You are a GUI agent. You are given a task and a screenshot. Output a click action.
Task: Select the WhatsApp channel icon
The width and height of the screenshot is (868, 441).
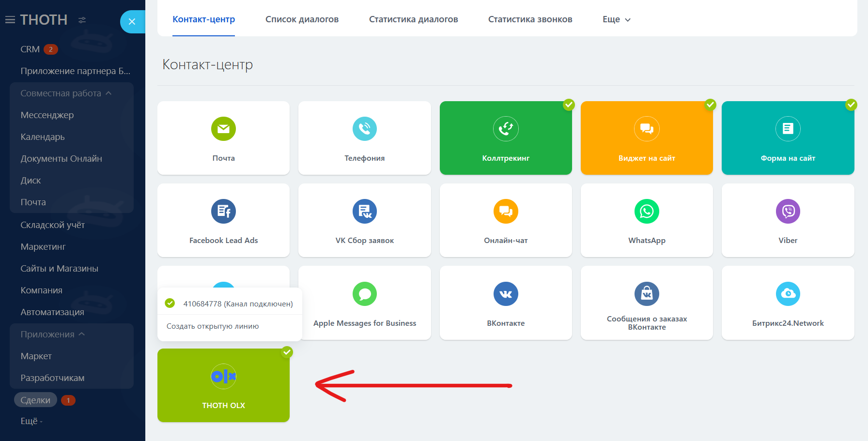[x=647, y=212]
